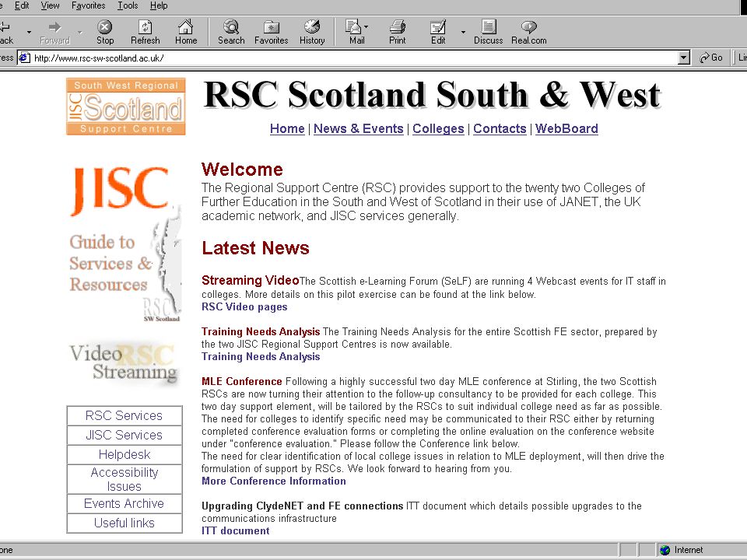The width and height of the screenshot is (747, 560).
Task: Open the Real.com toolbar button
Action: [529, 33]
